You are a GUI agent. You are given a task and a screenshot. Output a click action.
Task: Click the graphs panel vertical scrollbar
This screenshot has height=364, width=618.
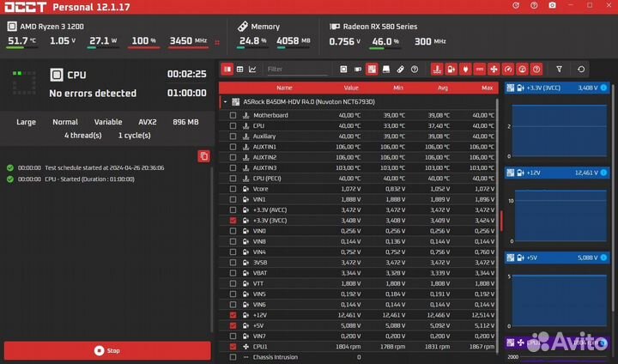click(x=613, y=197)
